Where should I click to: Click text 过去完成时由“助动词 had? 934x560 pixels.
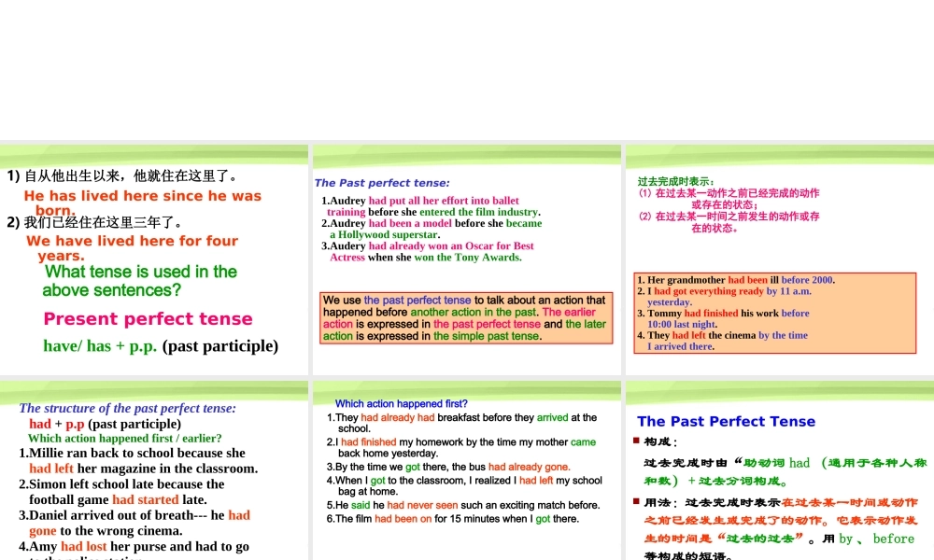785,472
